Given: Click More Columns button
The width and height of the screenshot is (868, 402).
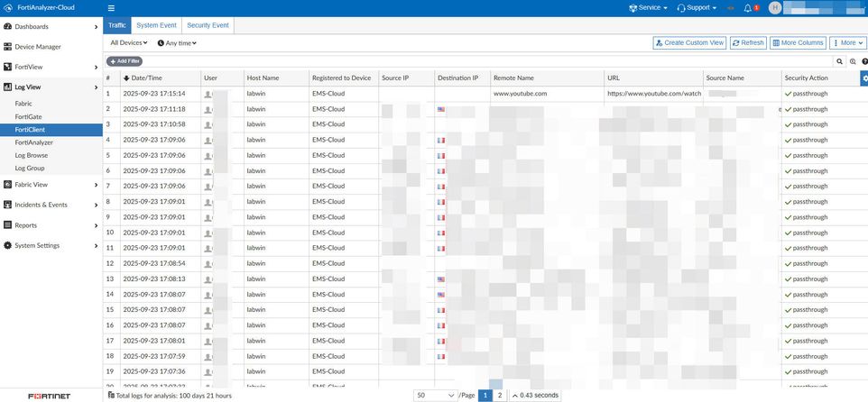Looking at the screenshot, I should tap(798, 42).
